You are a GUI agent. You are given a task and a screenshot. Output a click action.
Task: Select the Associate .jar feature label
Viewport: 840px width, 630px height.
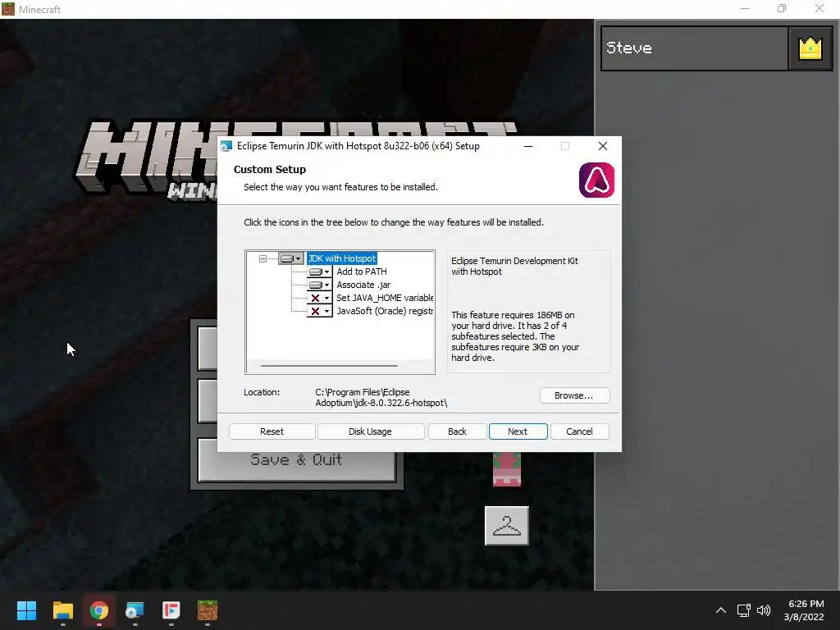click(363, 285)
